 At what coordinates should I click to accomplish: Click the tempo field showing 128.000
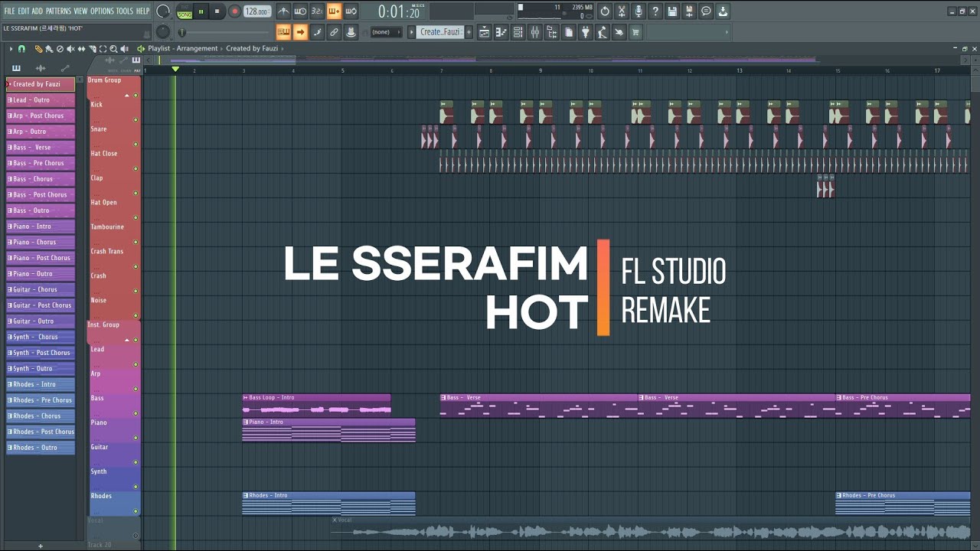(x=257, y=11)
